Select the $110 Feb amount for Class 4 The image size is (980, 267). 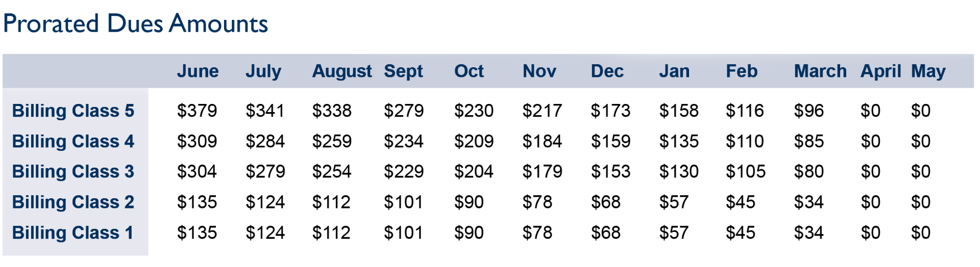pos(745,141)
